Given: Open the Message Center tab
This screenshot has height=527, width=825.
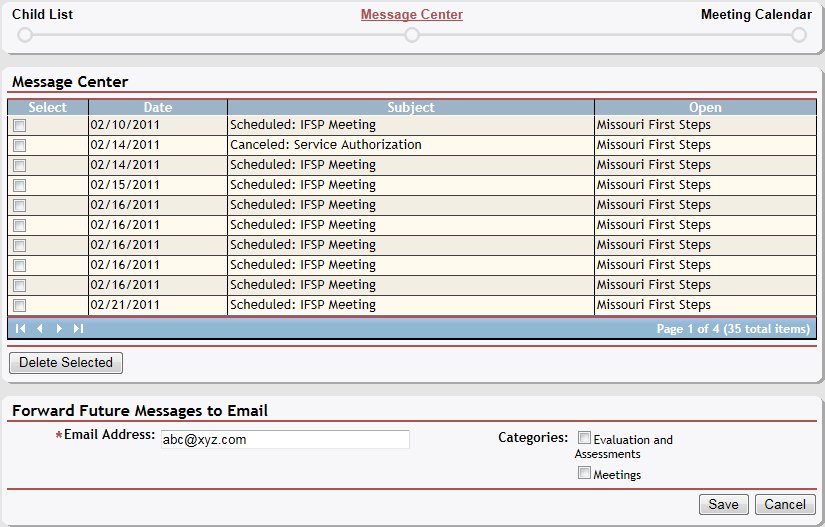Looking at the screenshot, I should point(412,15).
